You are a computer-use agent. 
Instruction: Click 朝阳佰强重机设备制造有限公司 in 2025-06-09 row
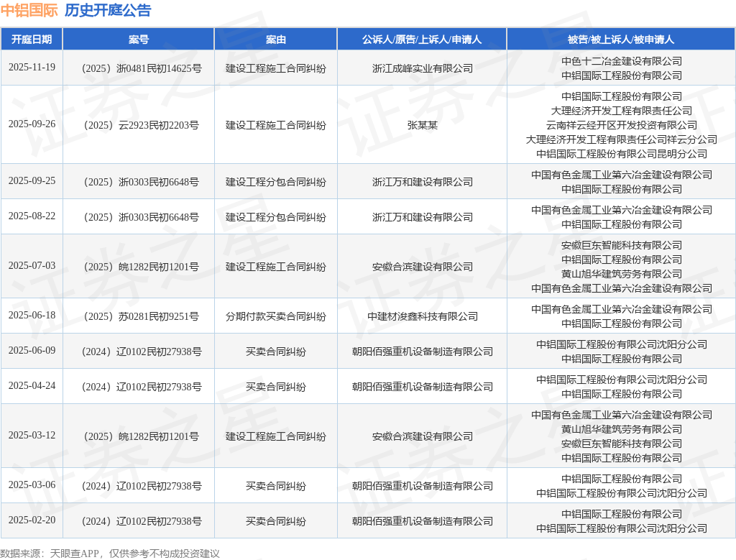(x=423, y=352)
